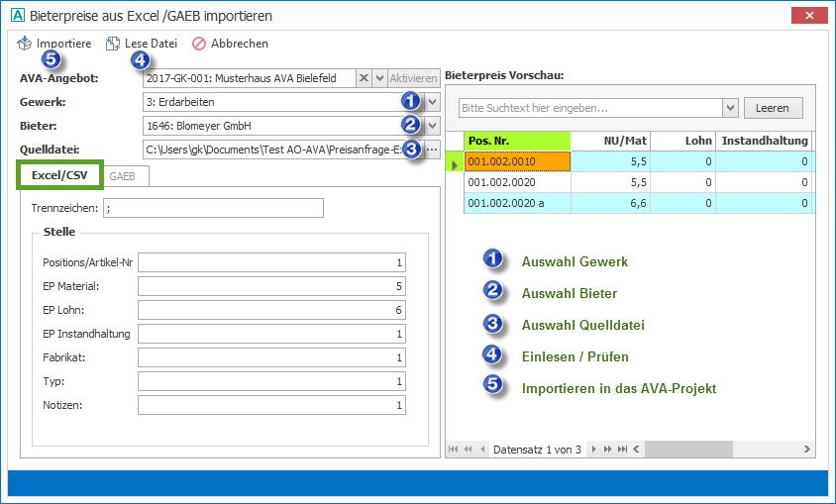Go to next page in navigator
Viewport: 836px width, 504px height.
tap(608, 450)
